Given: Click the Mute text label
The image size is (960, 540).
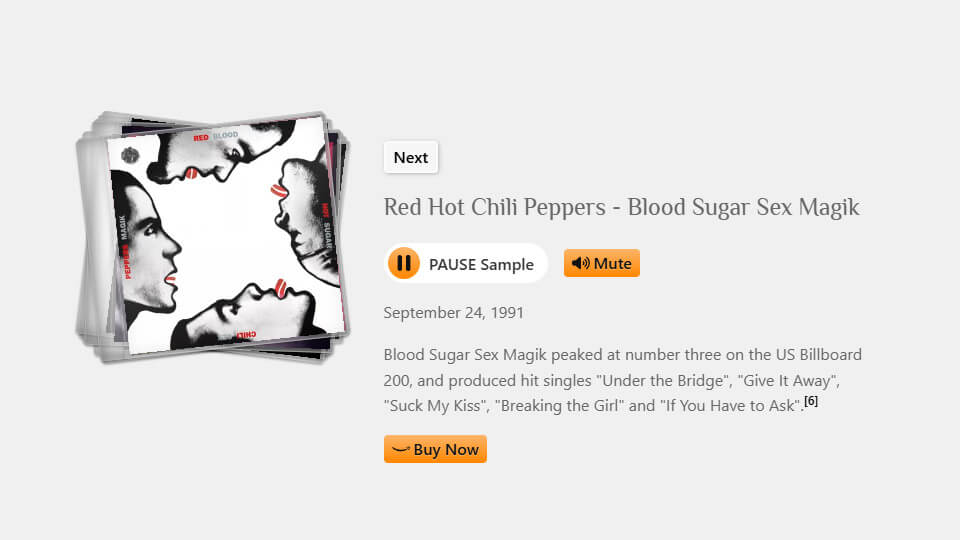Looking at the screenshot, I should click(x=612, y=263).
